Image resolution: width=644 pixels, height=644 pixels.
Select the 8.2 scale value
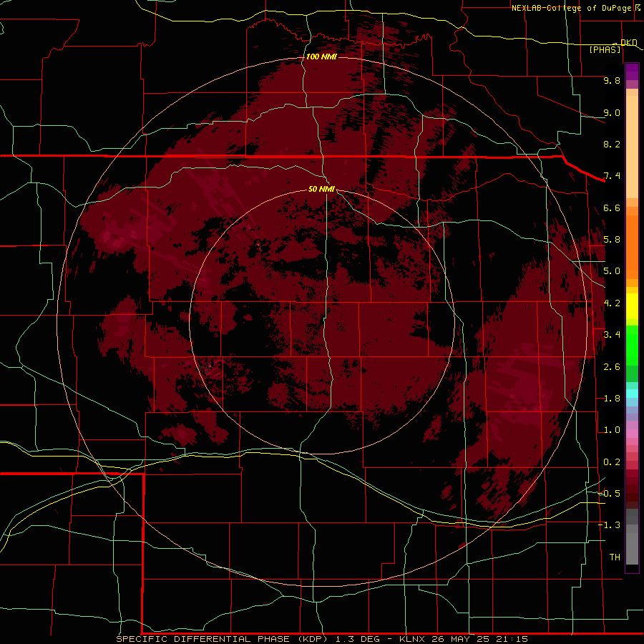tap(612, 144)
